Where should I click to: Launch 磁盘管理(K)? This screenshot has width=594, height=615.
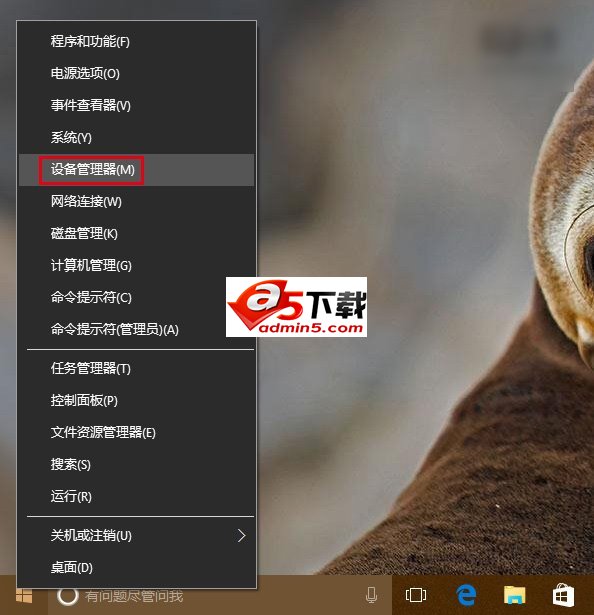click(137, 234)
